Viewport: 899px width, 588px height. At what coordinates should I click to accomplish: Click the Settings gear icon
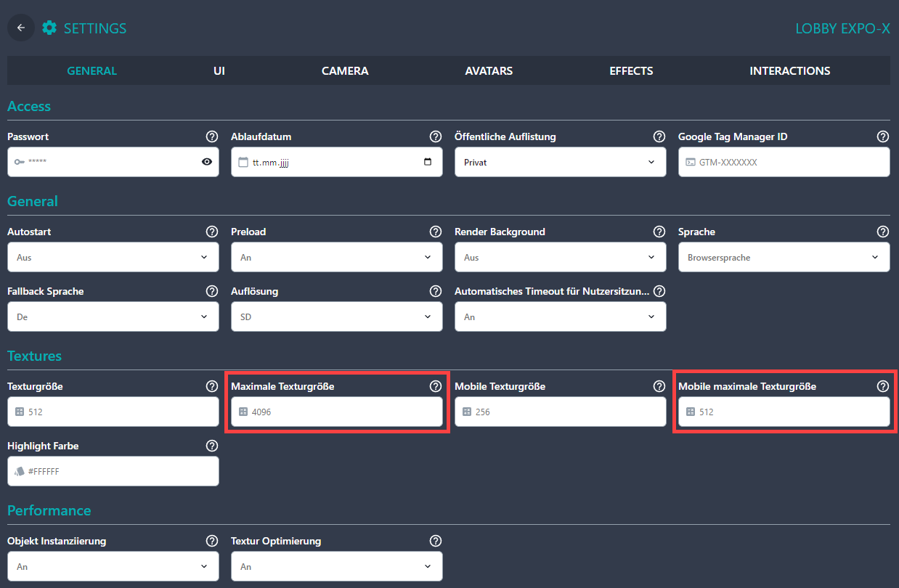click(49, 28)
